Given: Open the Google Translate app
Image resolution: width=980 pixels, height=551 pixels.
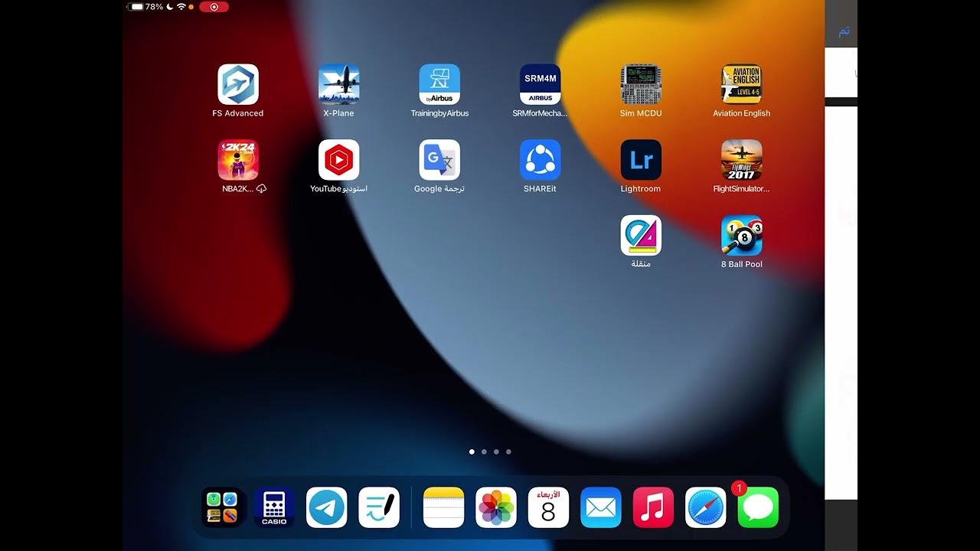Looking at the screenshot, I should pyautogui.click(x=439, y=160).
